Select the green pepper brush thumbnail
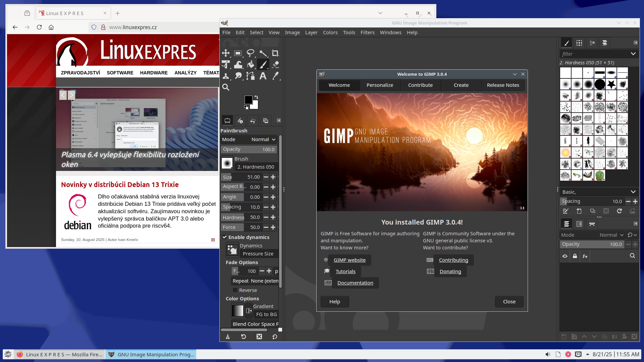Screen dimensions: 644x362 (599, 175)
